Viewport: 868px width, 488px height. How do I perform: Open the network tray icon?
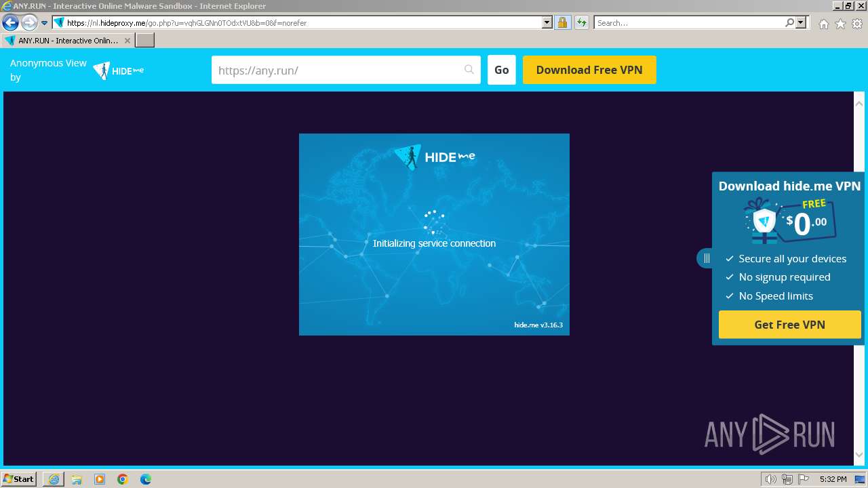[x=787, y=479]
